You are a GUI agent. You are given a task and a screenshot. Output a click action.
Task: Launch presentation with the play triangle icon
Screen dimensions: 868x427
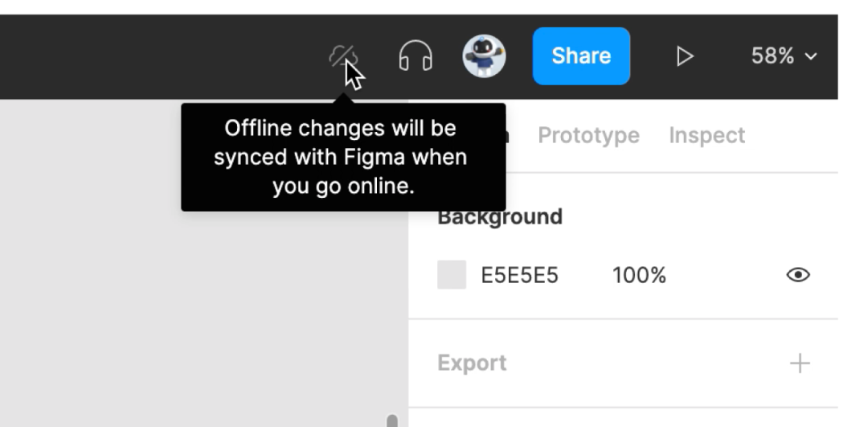coord(685,56)
